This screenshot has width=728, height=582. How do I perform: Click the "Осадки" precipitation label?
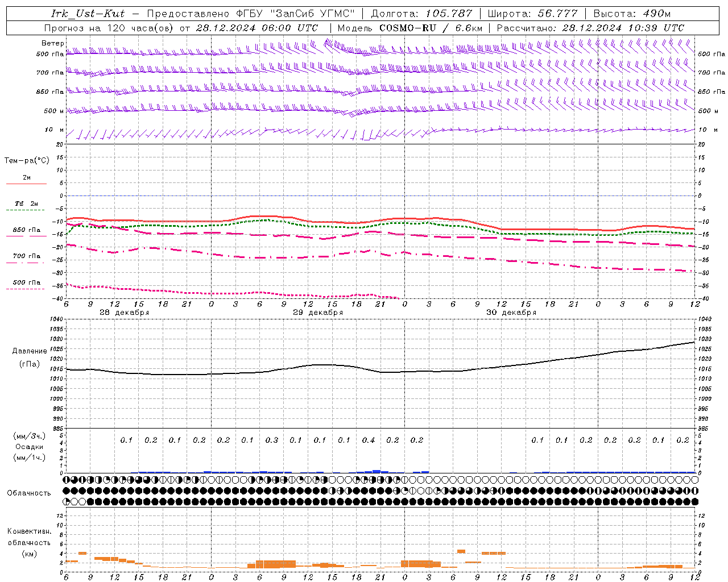30,447
